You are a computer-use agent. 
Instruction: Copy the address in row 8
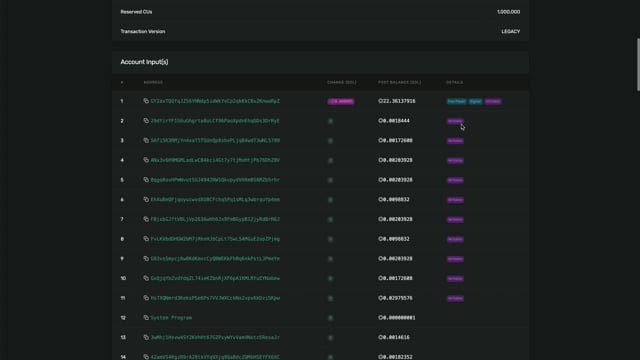tap(146, 239)
